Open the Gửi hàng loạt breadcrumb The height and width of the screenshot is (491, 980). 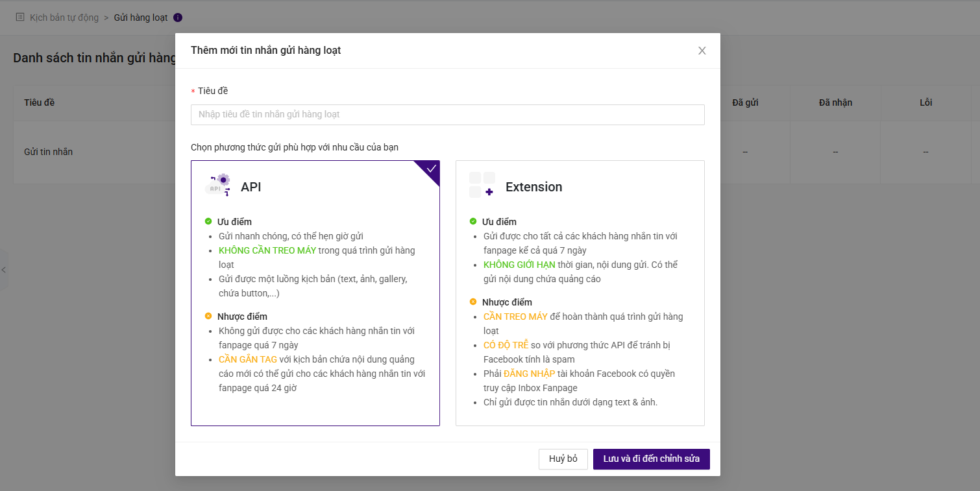(x=141, y=18)
